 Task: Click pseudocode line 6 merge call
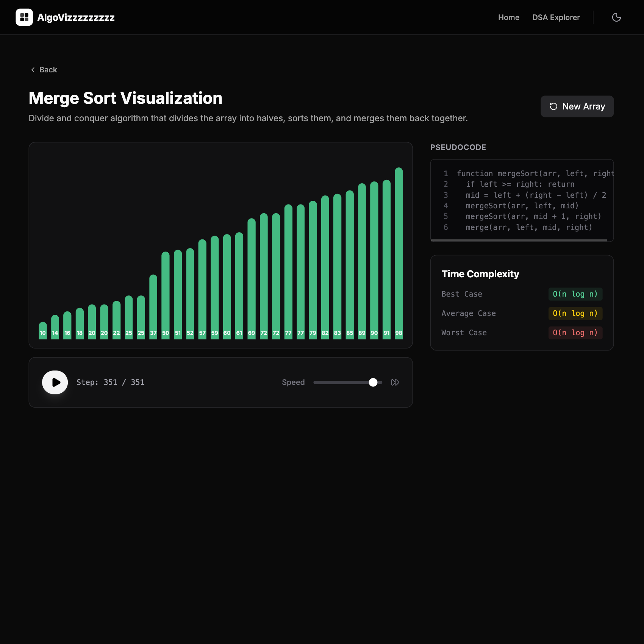(528, 228)
